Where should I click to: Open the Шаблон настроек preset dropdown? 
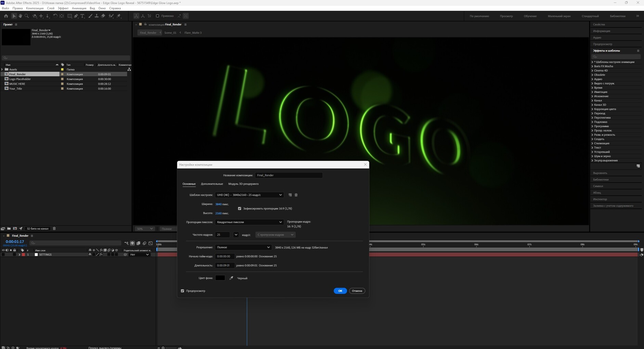pyautogui.click(x=249, y=195)
